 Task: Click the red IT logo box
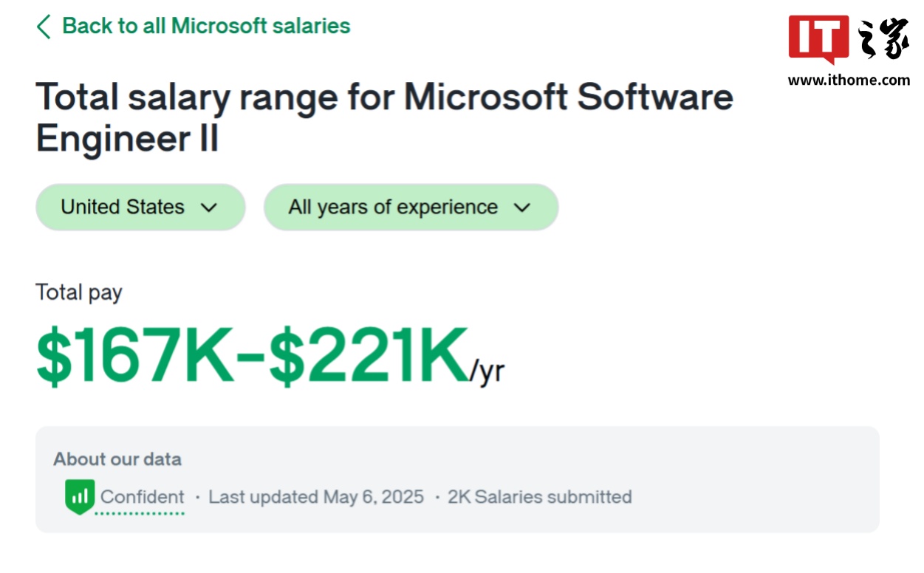click(818, 38)
